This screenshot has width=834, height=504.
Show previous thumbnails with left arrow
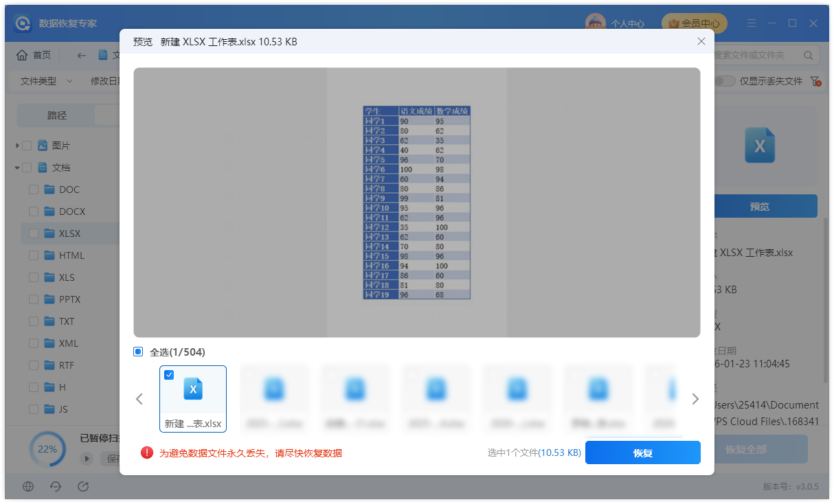pyautogui.click(x=139, y=399)
